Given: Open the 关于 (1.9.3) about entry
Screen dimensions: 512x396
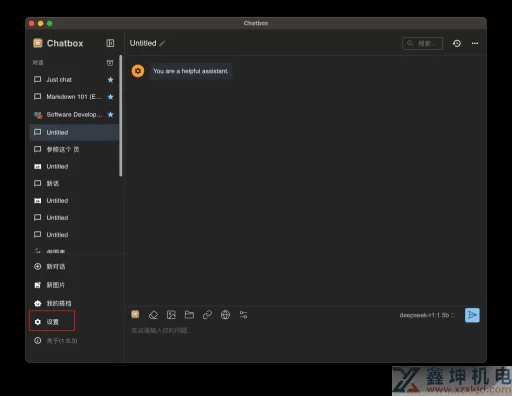Looking at the screenshot, I should pos(56,341).
